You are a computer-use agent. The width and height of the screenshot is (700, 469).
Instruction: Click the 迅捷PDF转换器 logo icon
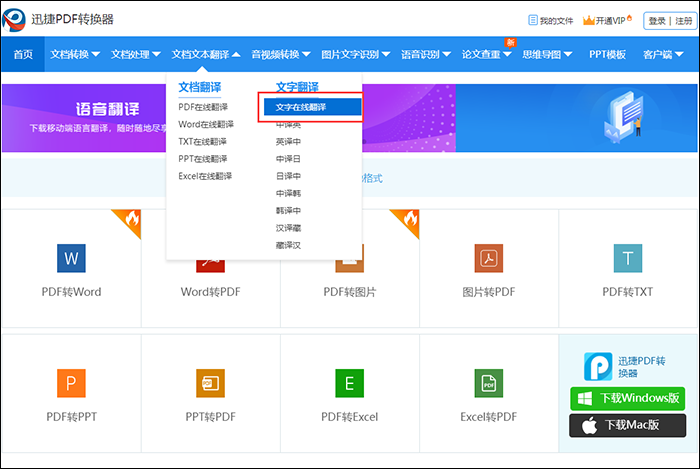pos(14,20)
